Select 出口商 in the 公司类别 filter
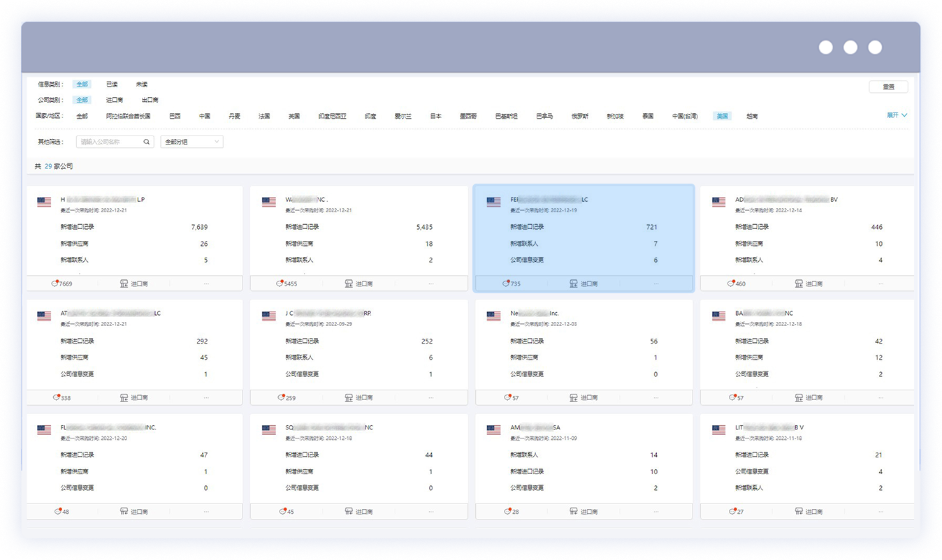 coord(150,101)
